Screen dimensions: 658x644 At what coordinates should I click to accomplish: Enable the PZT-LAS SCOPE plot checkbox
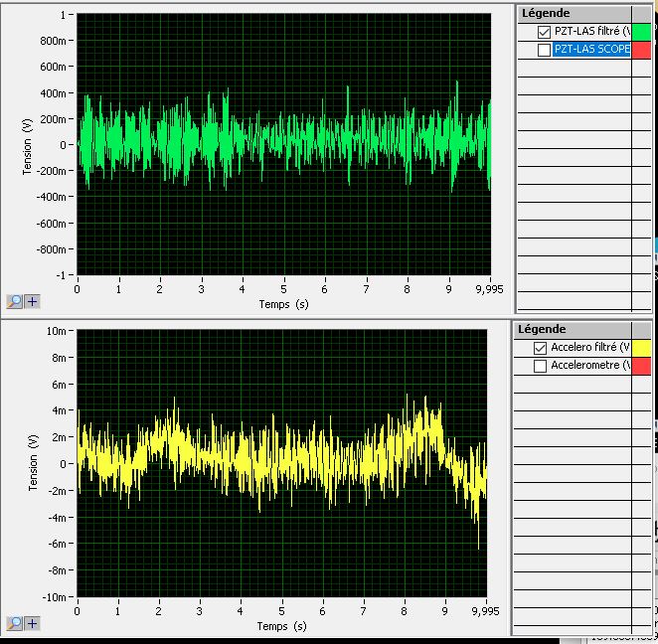[544, 50]
